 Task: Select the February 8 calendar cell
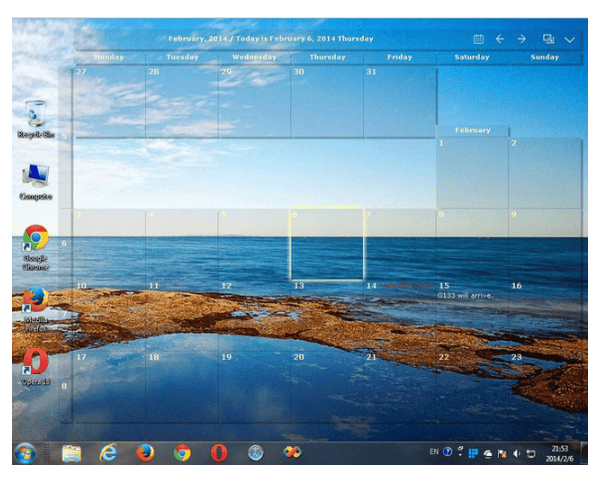pyautogui.click(x=472, y=245)
